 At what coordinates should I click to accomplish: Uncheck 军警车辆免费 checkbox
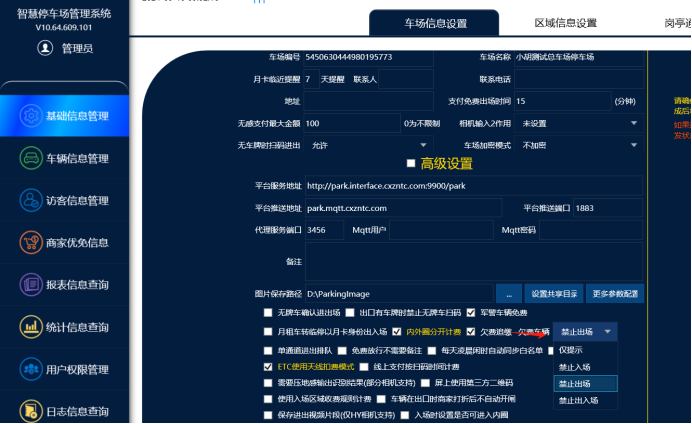(x=471, y=313)
